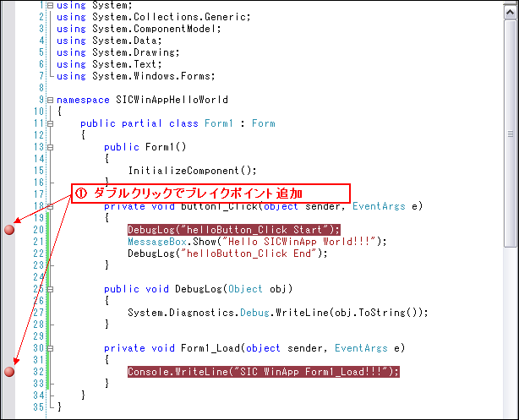
Task: Click the System.Diagnostics.Debug.WriteLine line
Action: coord(278,313)
